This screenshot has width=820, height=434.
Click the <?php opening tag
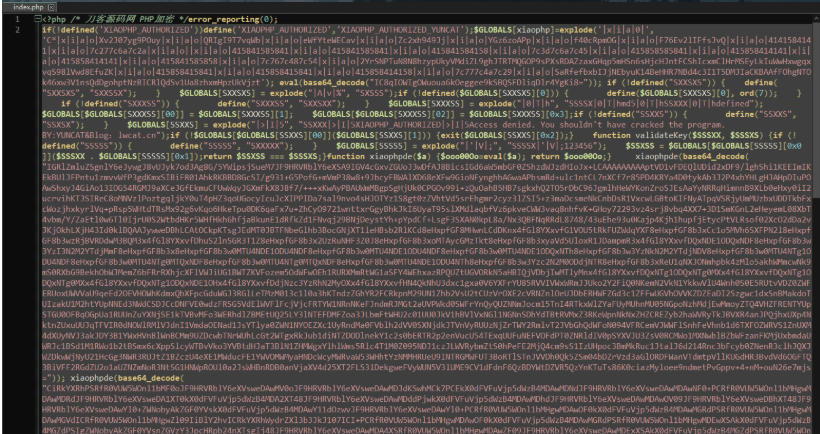51,19
